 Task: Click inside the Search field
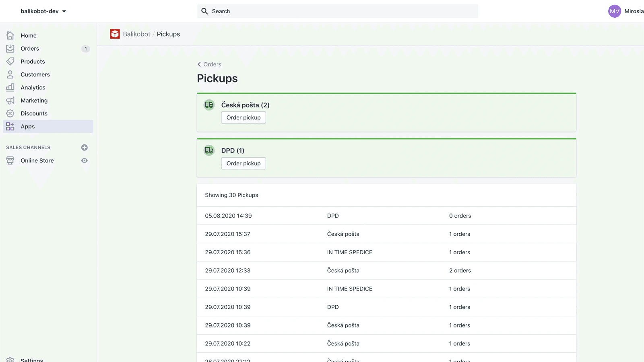point(337,11)
